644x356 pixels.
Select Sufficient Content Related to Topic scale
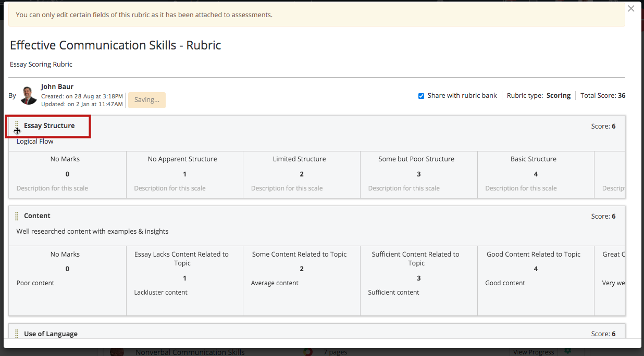click(x=416, y=259)
